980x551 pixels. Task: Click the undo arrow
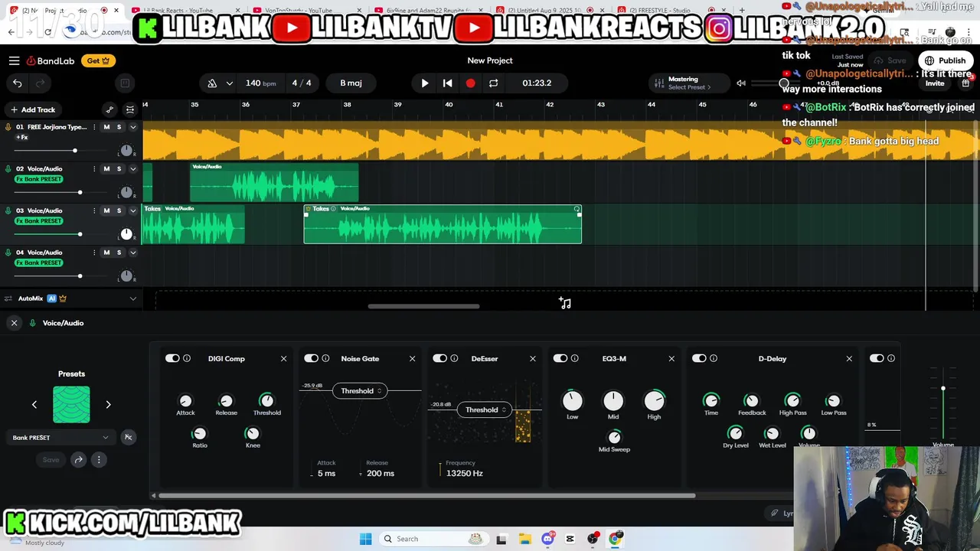(x=17, y=83)
